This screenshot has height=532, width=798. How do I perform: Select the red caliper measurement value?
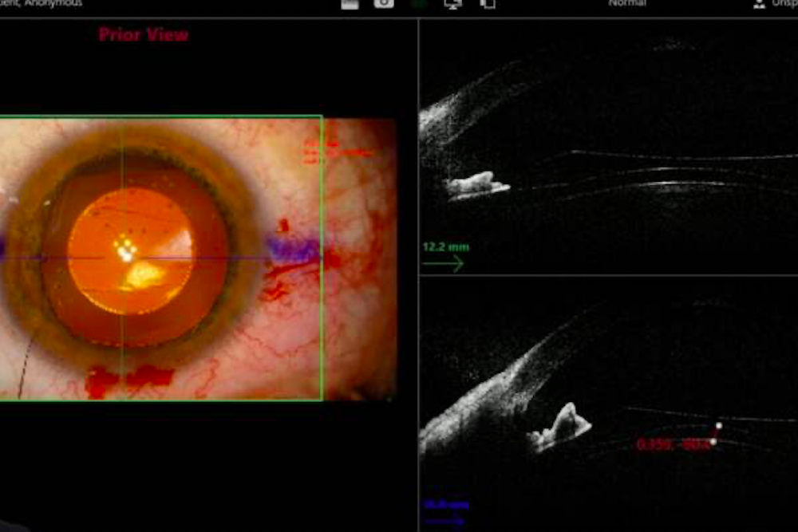coord(672,445)
